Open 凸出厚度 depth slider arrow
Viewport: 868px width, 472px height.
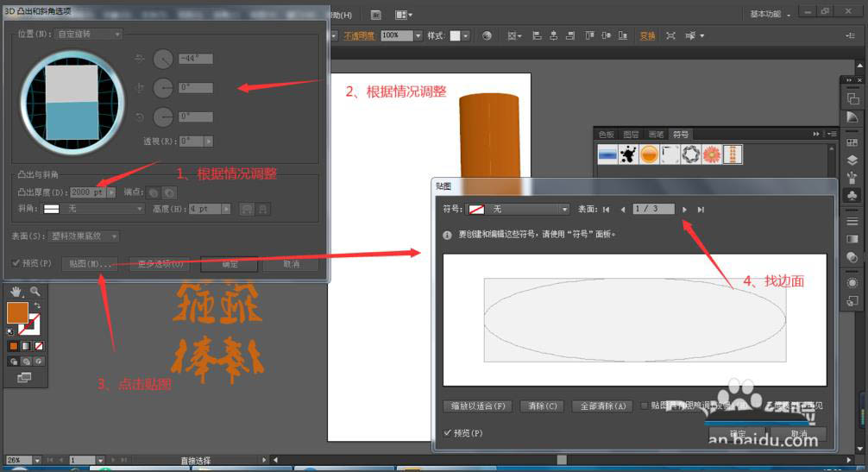tap(112, 192)
